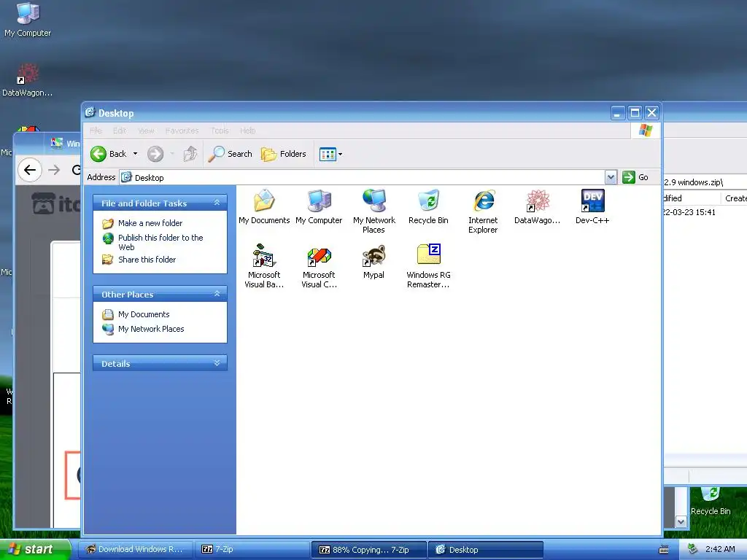The width and height of the screenshot is (747, 560).
Task: Open the Views dropdown arrow
Action: click(x=340, y=155)
